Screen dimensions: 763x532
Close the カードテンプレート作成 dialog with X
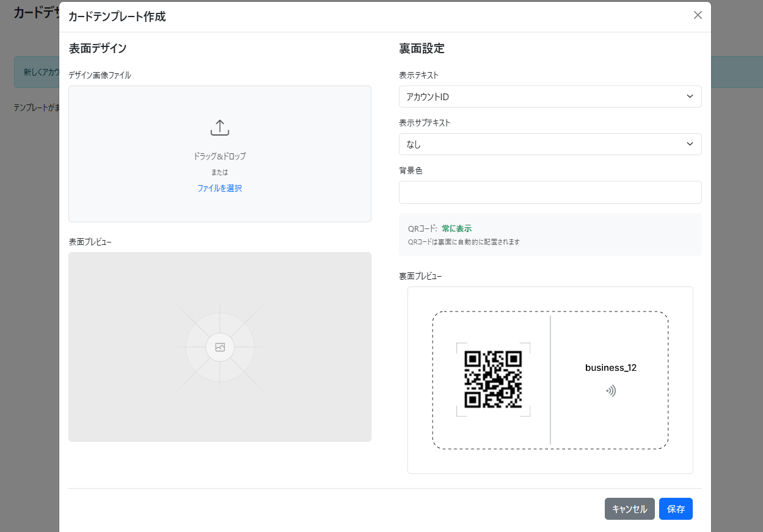coord(698,15)
